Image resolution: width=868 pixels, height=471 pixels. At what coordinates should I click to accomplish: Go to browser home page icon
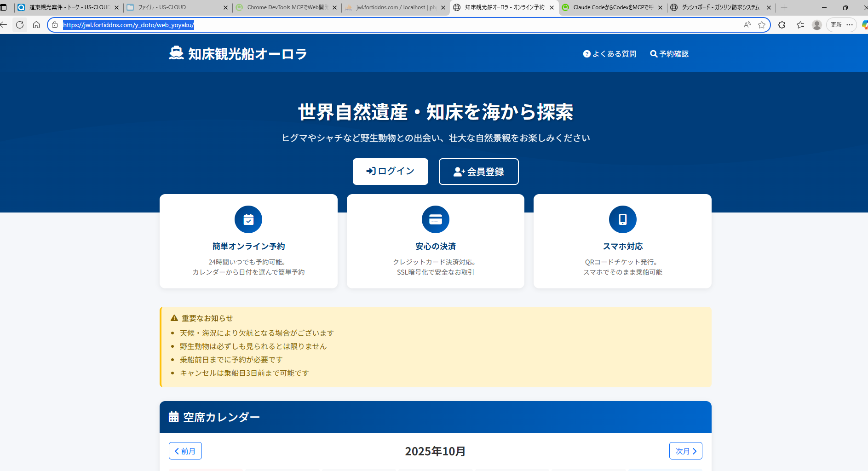coord(36,25)
